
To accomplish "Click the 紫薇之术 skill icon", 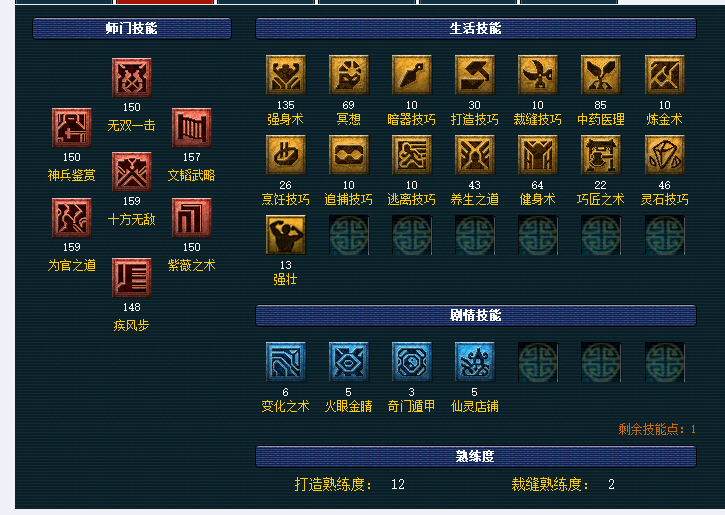I will point(191,218).
